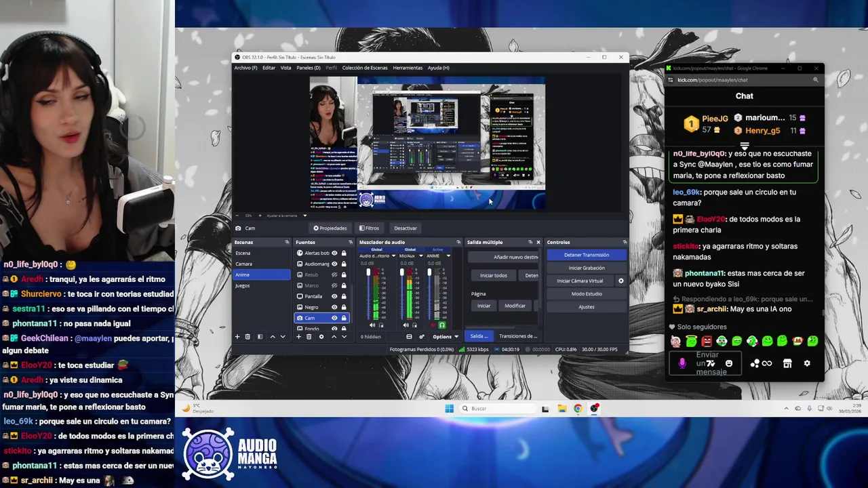This screenshot has height=488, width=868.
Task: Open the Archivo menu in OBS
Action: pyautogui.click(x=245, y=68)
